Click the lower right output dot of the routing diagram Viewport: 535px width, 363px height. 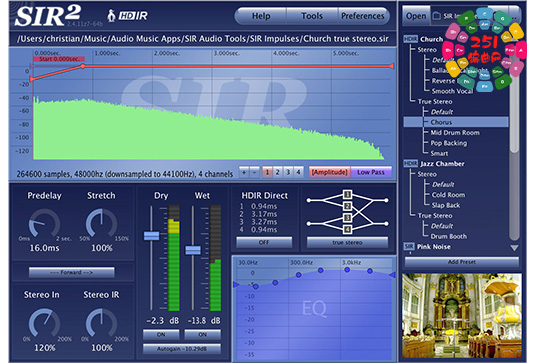(386, 223)
